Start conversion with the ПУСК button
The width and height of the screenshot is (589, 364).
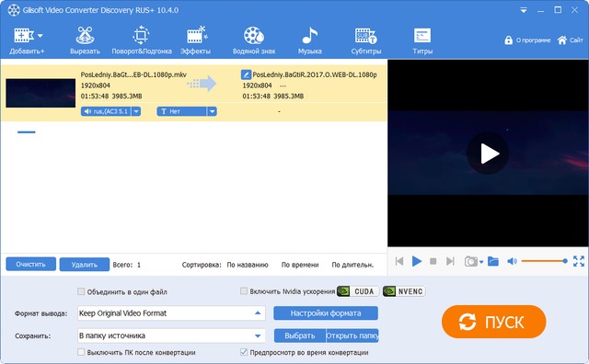click(494, 322)
